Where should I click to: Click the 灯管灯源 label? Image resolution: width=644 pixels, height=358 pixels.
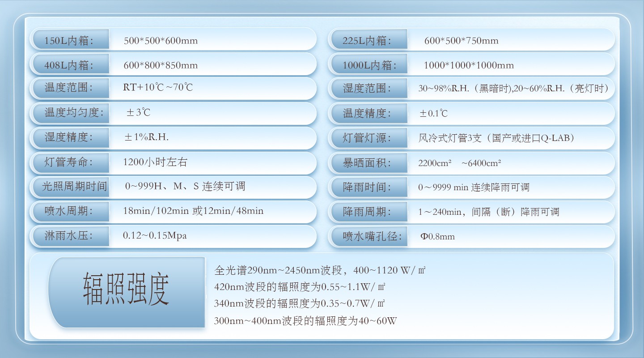367,138
